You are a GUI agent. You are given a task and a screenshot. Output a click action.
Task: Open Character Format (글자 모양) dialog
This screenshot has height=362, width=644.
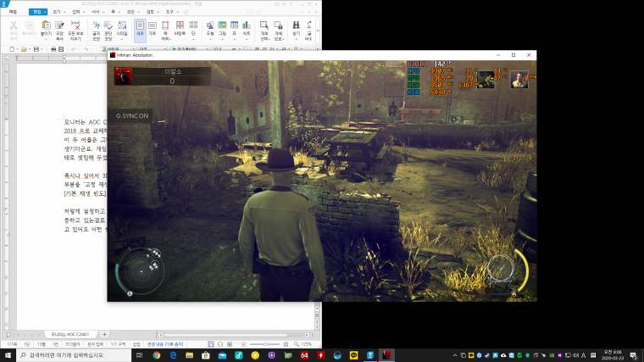click(x=96, y=31)
